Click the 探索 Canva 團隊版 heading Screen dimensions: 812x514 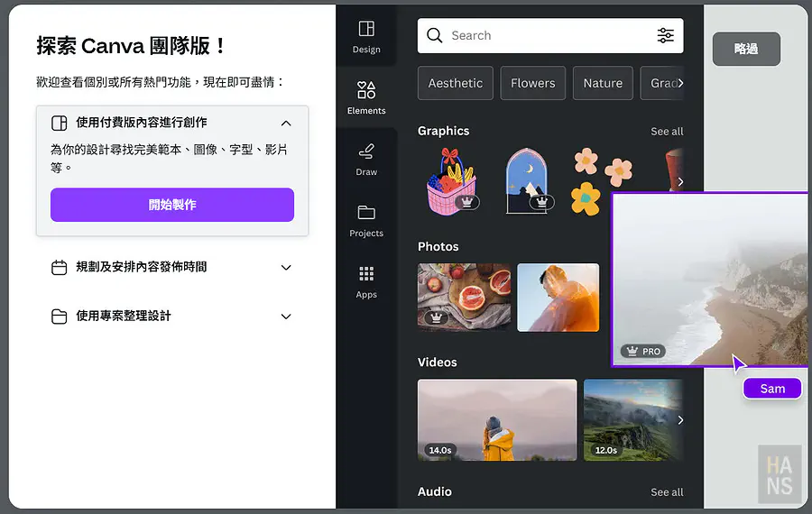[132, 46]
